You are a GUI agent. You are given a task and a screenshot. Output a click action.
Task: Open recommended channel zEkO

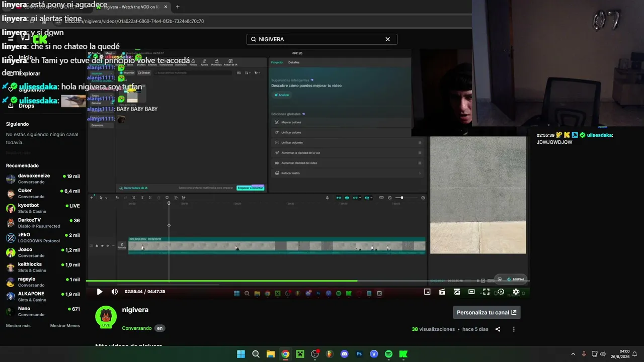(43, 238)
